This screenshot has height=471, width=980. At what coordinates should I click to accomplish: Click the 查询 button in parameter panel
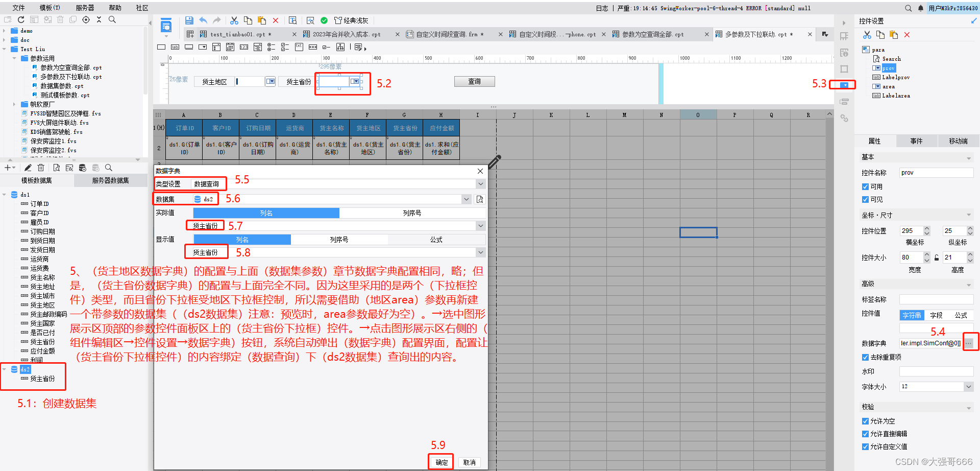click(x=474, y=81)
